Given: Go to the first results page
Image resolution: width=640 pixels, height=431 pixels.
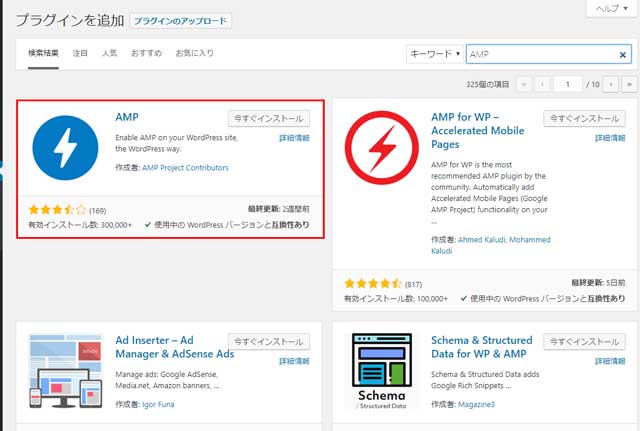Looking at the screenshot, I should pyautogui.click(x=524, y=84).
